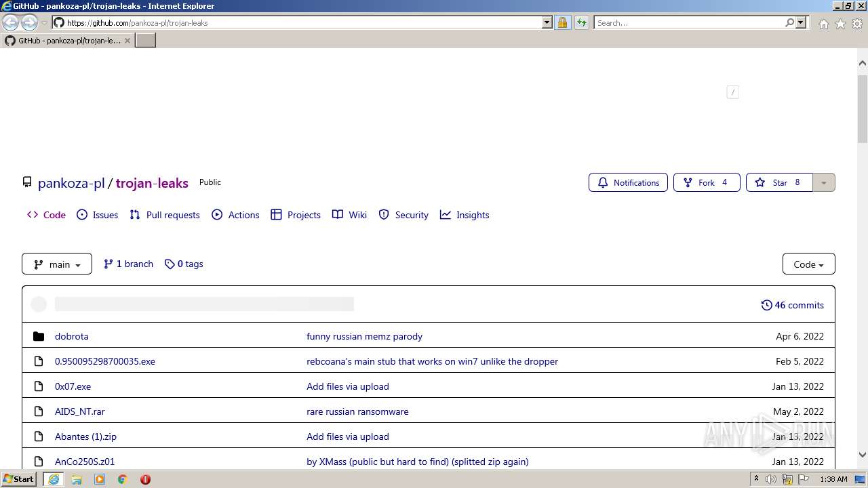The width and height of the screenshot is (868, 488).
Task: Open the dobrota folder
Action: click(72, 336)
